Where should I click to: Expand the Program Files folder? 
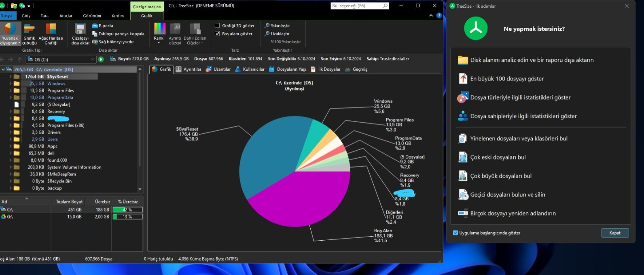[10, 90]
